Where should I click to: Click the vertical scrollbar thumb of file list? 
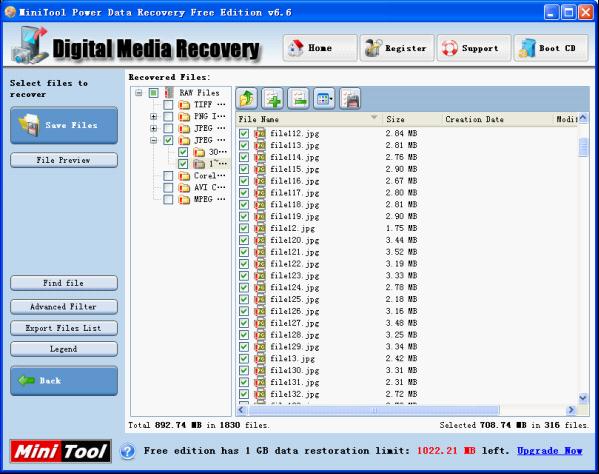(x=583, y=147)
